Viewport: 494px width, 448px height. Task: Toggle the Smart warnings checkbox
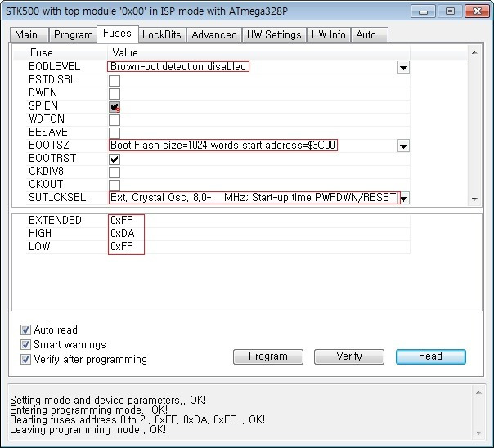pyautogui.click(x=25, y=344)
